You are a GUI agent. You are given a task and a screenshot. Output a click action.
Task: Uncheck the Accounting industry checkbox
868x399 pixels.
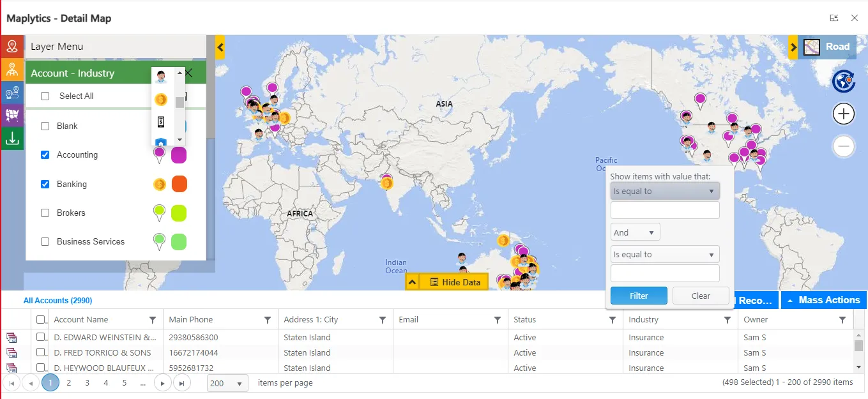[43, 154]
